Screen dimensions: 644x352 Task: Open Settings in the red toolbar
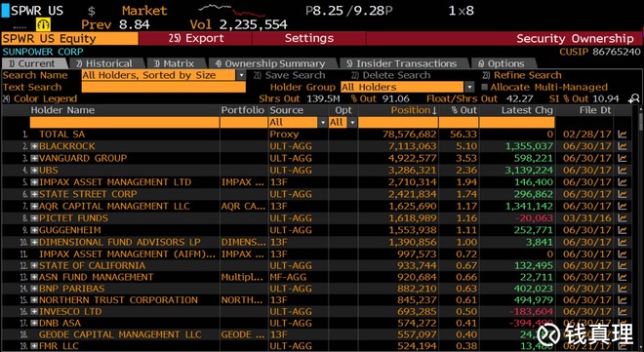pyautogui.click(x=309, y=39)
